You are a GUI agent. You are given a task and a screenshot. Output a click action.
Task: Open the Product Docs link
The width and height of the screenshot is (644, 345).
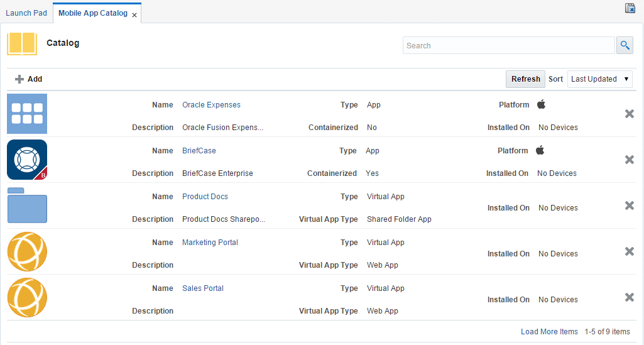205,196
